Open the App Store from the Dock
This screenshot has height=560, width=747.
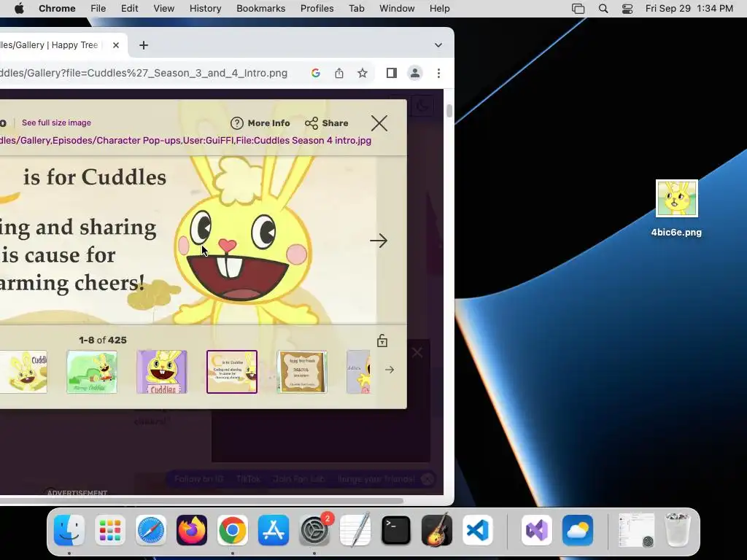(x=274, y=530)
